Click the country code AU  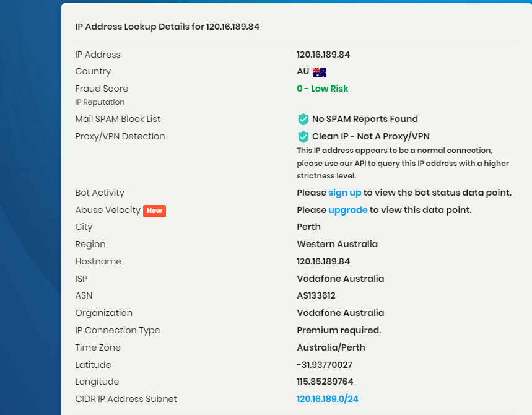pyautogui.click(x=303, y=71)
